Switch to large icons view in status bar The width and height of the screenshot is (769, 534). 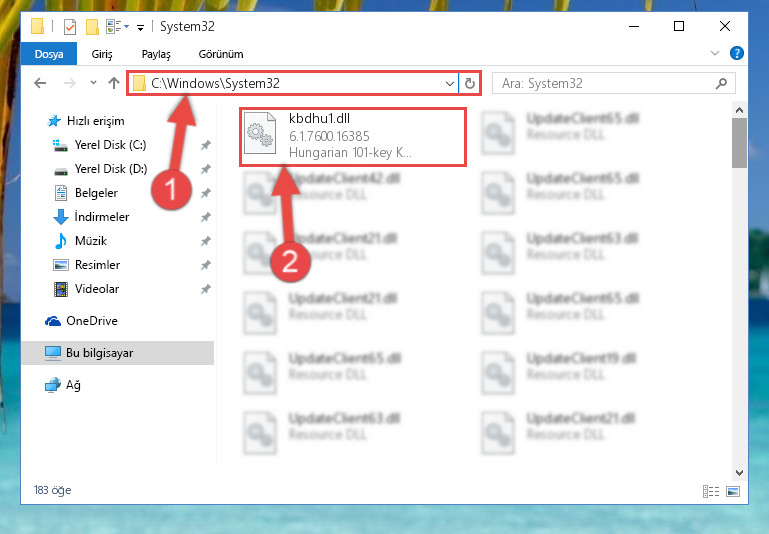(x=733, y=491)
